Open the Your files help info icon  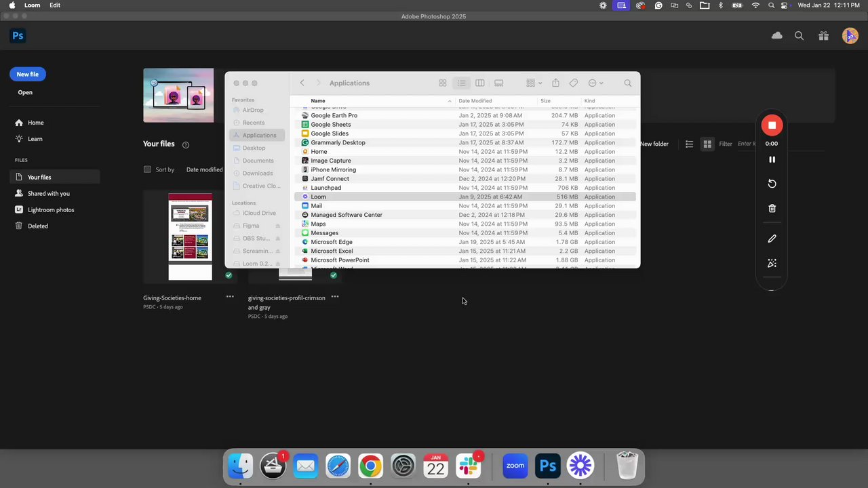point(186,144)
